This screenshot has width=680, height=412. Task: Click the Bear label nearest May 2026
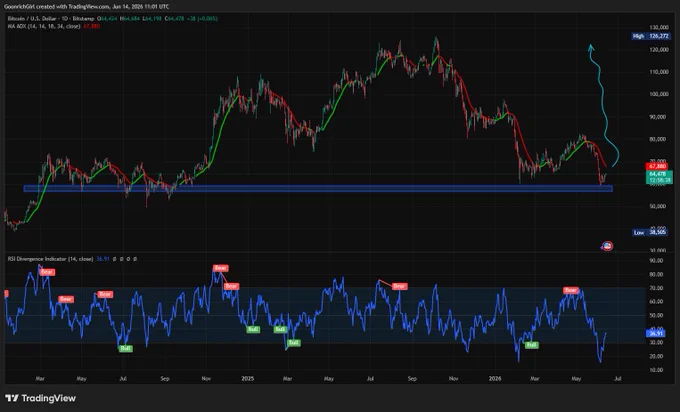tap(571, 290)
